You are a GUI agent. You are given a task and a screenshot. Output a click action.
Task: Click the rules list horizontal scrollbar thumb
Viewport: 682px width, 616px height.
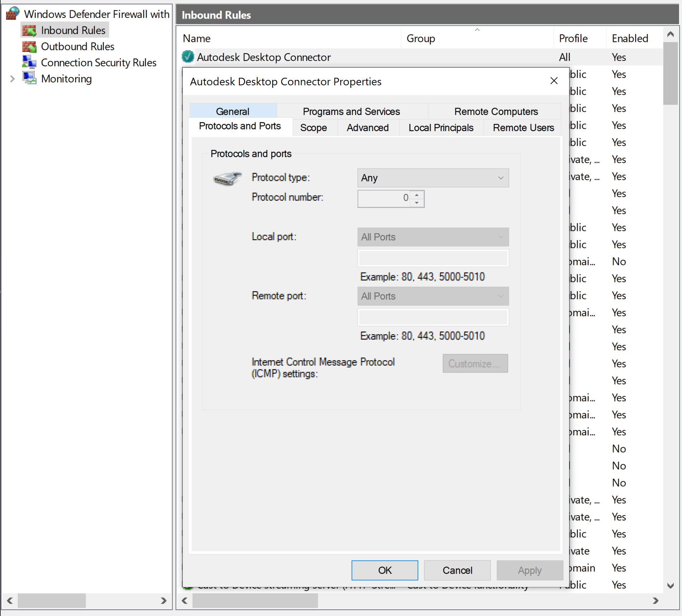[x=255, y=601]
